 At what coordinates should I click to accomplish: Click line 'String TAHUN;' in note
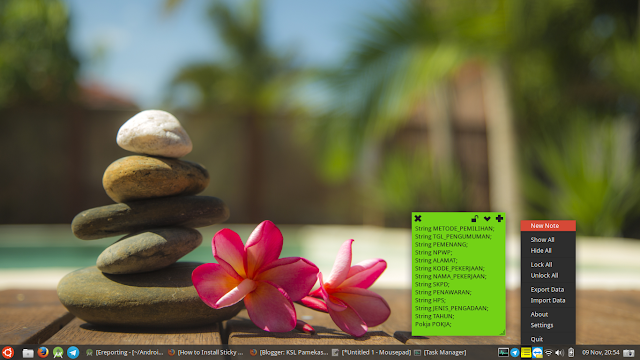[434, 316]
